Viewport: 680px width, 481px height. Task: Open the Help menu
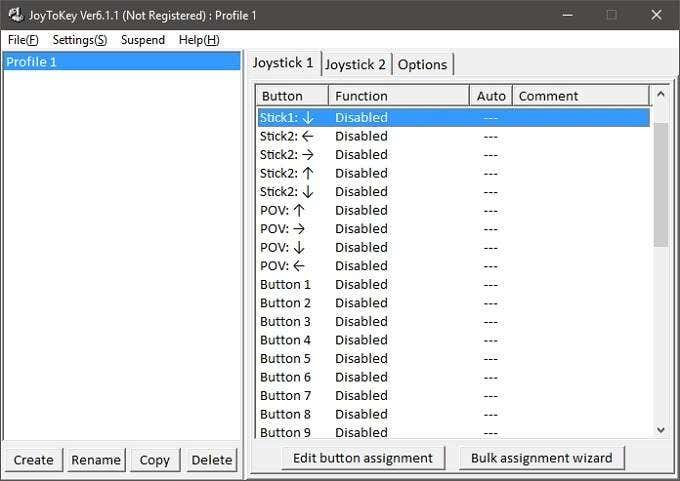tap(198, 40)
